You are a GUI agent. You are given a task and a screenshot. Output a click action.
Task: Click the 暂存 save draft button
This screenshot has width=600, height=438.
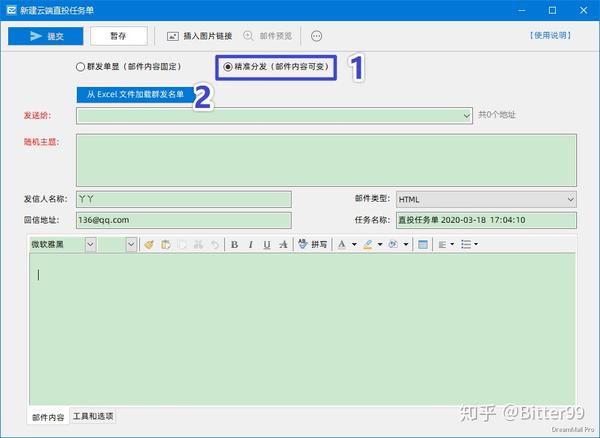point(119,36)
